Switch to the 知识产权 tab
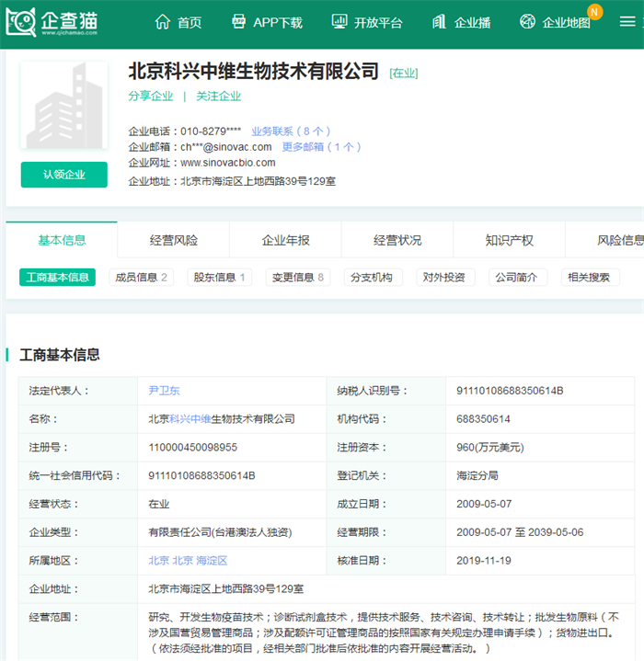The image size is (644, 661). (x=509, y=240)
